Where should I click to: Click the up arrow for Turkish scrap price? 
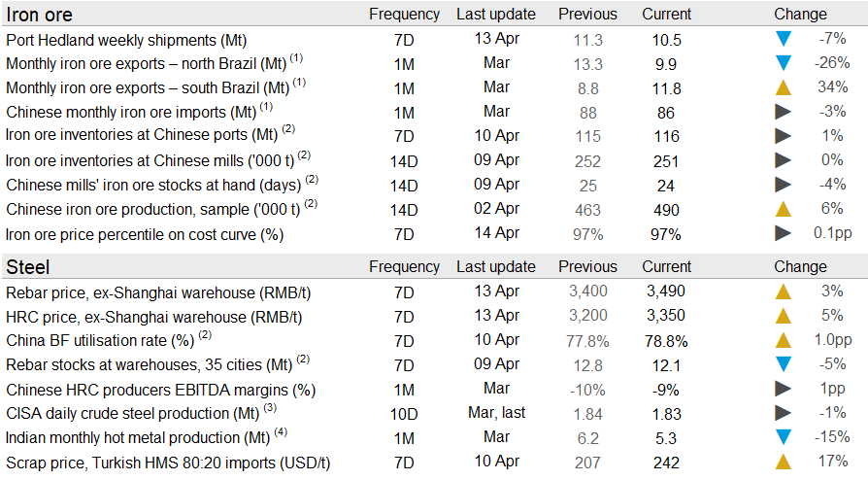click(783, 463)
